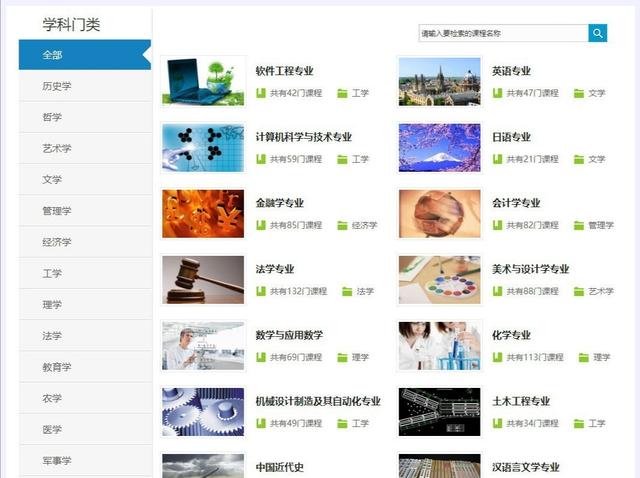Click the globe thumbnail for 会计学专业

pyautogui.click(x=440, y=213)
